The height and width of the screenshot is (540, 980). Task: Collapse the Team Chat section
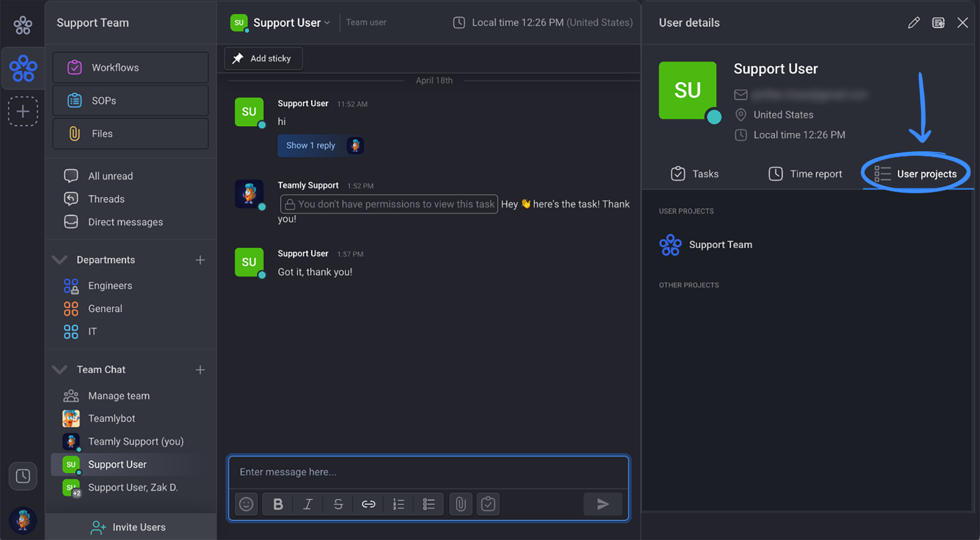(x=60, y=370)
